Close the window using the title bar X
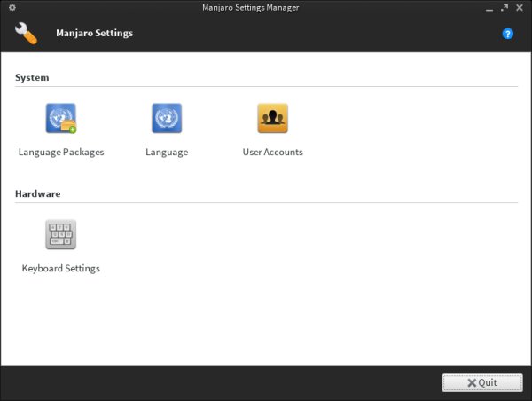Viewport: 532px width, 401px height. pos(520,8)
